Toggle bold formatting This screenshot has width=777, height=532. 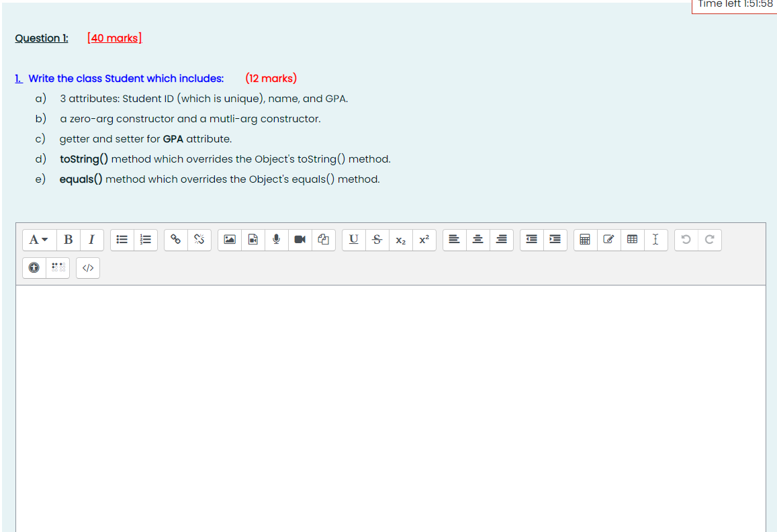(68, 239)
